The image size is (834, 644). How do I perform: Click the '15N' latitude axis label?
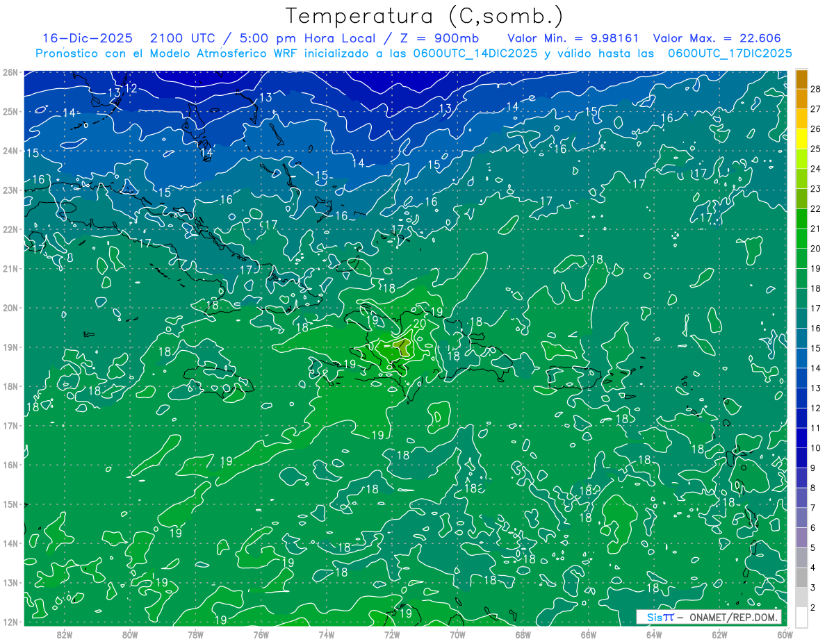10,504
